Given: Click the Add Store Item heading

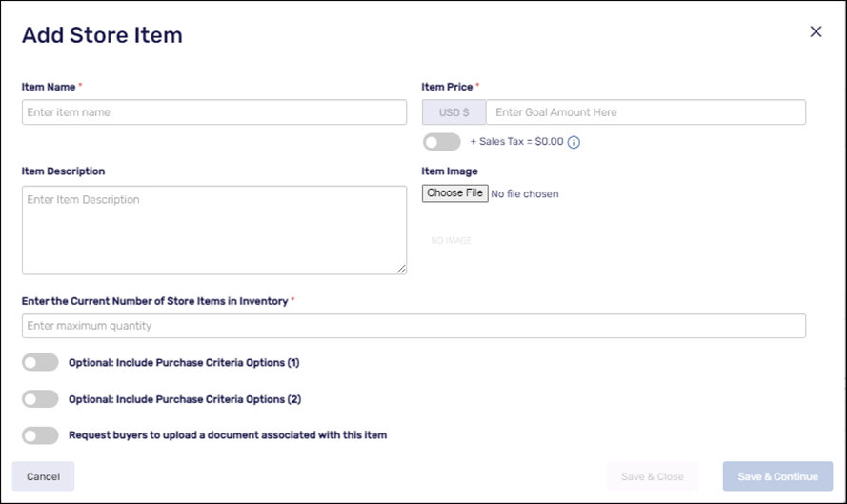Looking at the screenshot, I should [x=102, y=35].
